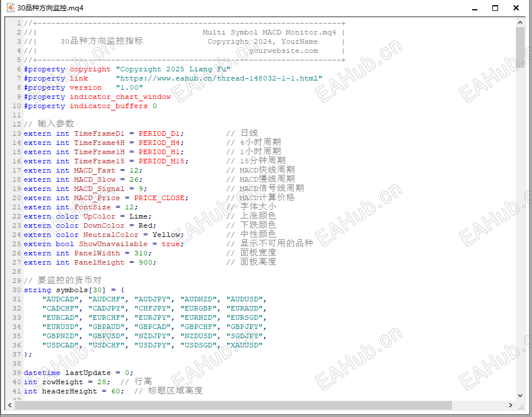Maximize the code viewer window
This screenshot has width=532, height=417.
[x=496, y=8]
